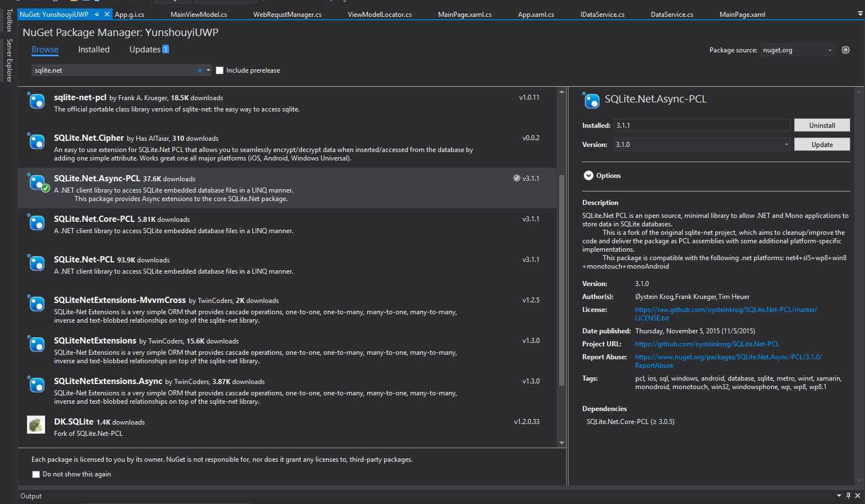Open Output panel window position dropdown

[839, 496]
